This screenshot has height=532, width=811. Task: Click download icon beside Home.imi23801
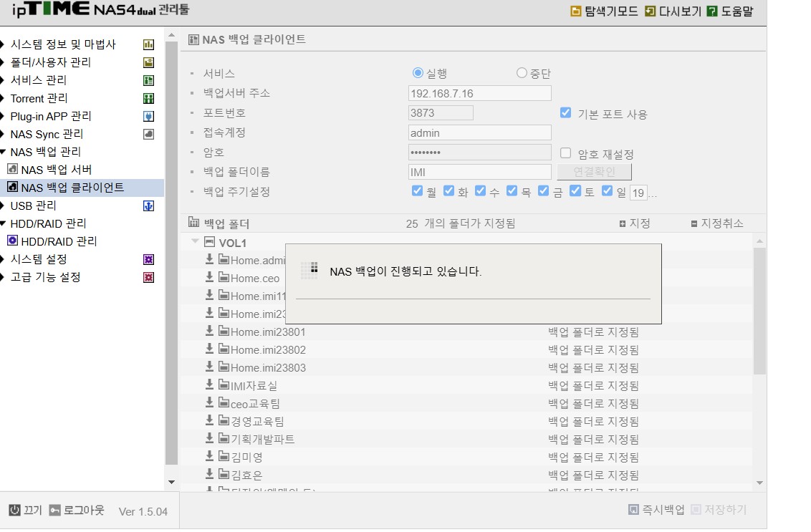click(x=209, y=331)
